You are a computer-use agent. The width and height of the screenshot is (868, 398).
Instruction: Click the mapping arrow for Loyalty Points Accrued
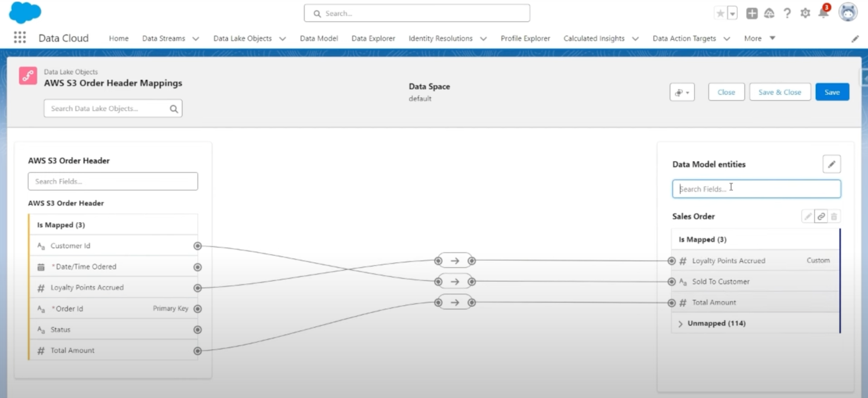click(455, 261)
